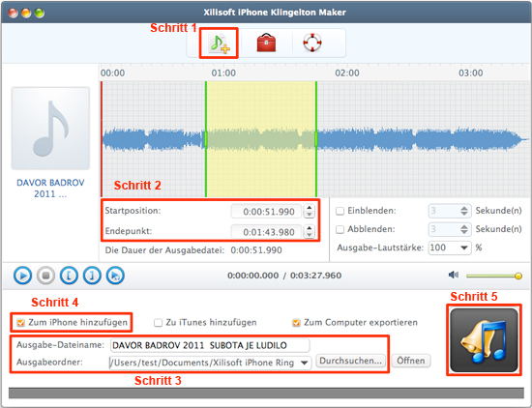Click the Startposition stepper arrows
Screen dimensions: 532x408
[310, 212]
